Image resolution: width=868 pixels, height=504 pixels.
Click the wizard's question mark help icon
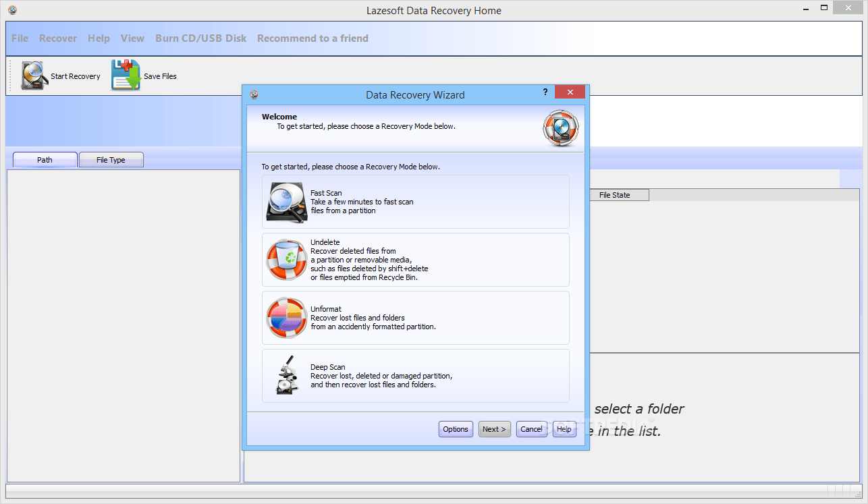(545, 92)
